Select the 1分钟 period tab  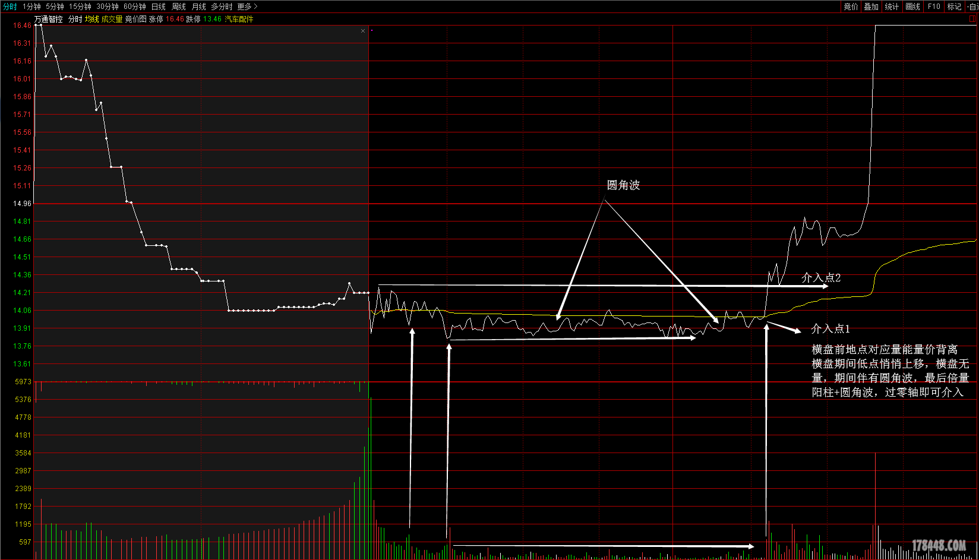click(31, 7)
